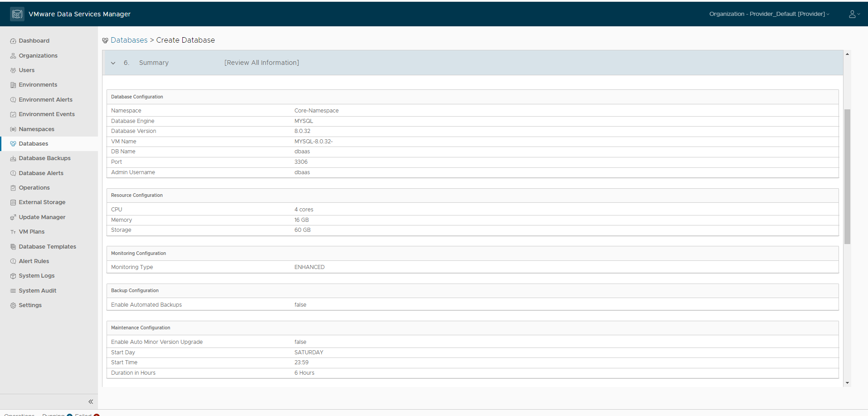Image resolution: width=868 pixels, height=416 pixels.
Task: Click the vertical scrollbar thumb
Action: (x=847, y=176)
